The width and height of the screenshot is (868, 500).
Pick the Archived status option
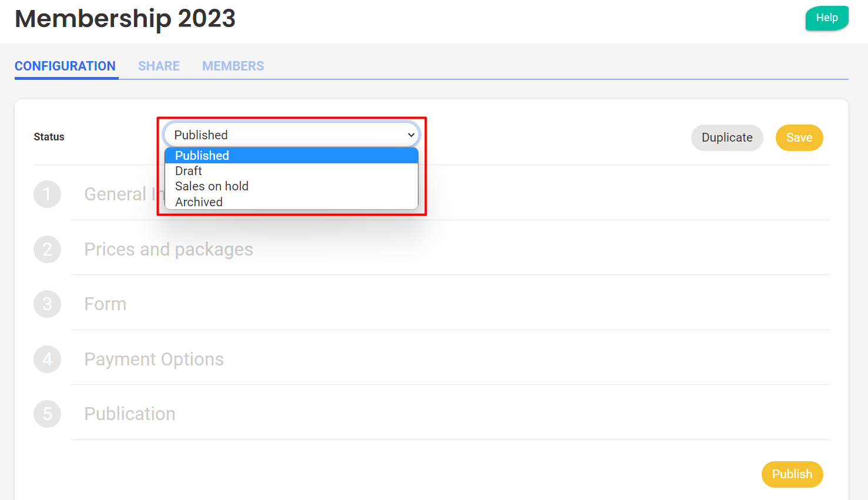[199, 202]
